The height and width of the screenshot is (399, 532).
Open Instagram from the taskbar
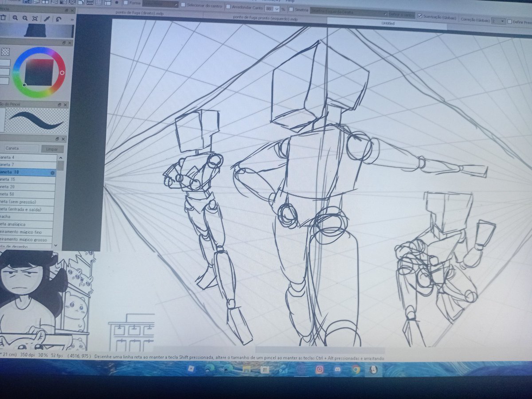pyautogui.click(x=319, y=369)
